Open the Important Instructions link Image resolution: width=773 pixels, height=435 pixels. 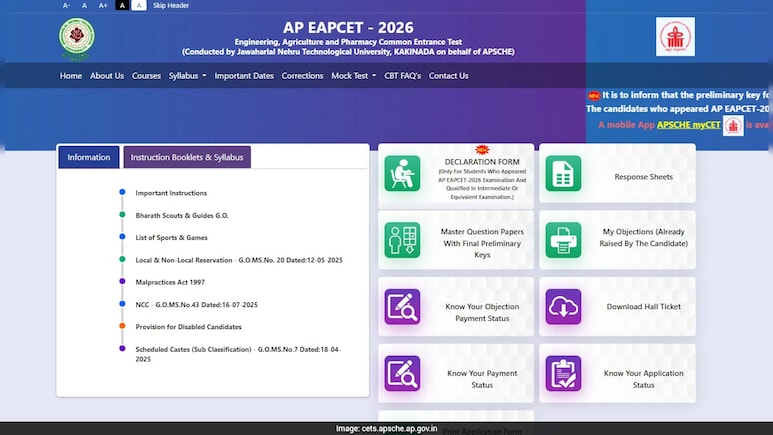(171, 193)
